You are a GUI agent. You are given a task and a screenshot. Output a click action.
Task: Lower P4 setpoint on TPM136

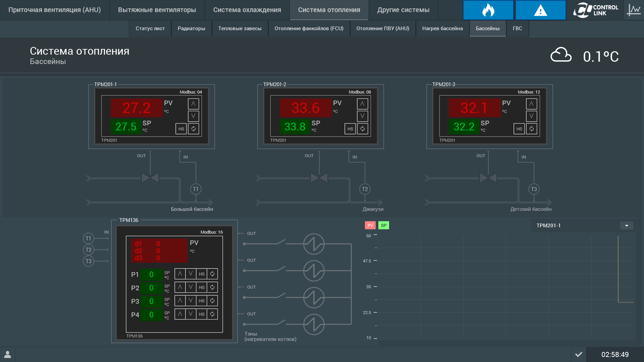pyautogui.click(x=191, y=314)
